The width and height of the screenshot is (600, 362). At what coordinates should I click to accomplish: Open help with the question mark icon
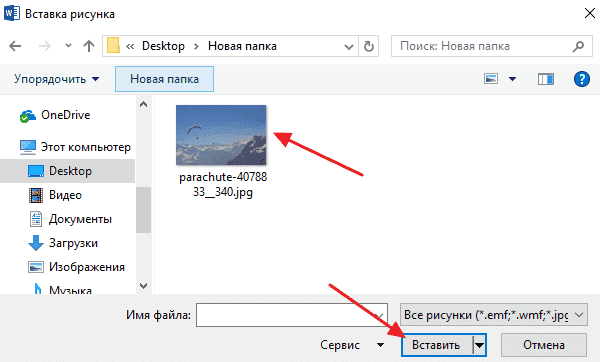coord(582,79)
